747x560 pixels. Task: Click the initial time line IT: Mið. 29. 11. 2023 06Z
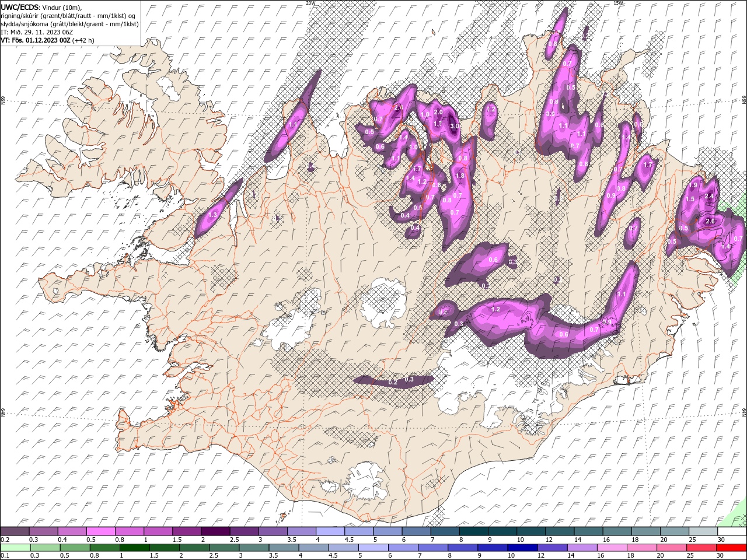[x=36, y=32]
